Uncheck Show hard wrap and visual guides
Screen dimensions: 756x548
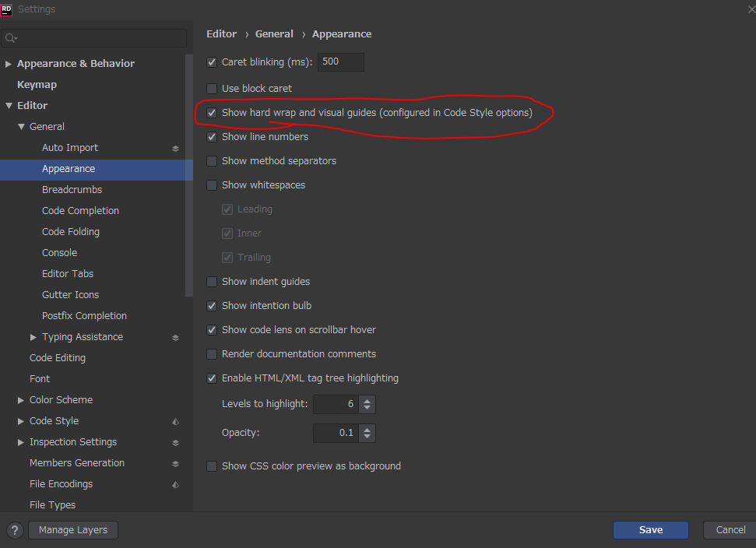click(x=212, y=113)
